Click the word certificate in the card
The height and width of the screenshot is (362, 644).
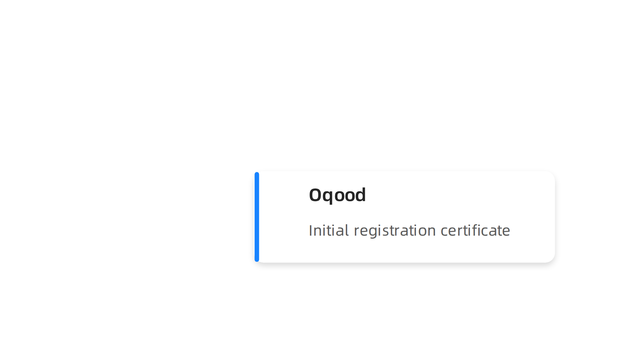pyautogui.click(x=475, y=230)
